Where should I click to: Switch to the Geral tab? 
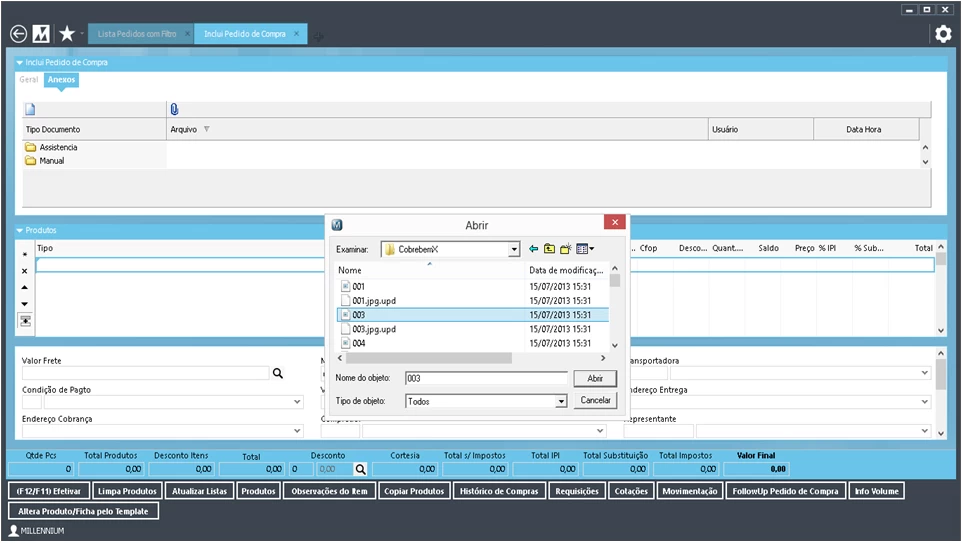(x=29, y=79)
